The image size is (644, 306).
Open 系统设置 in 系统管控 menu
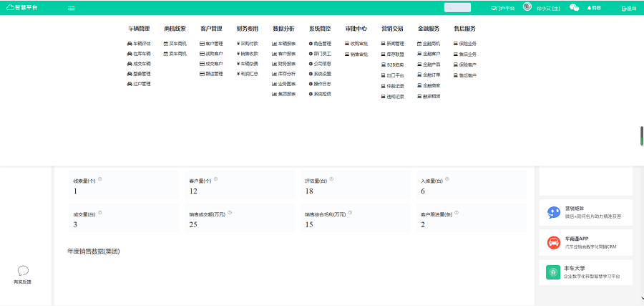(320, 74)
